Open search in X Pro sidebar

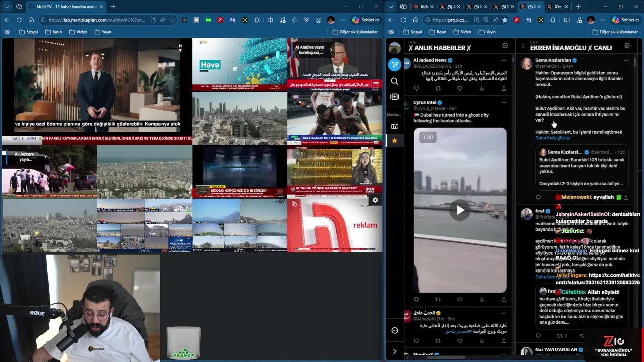pos(395,81)
